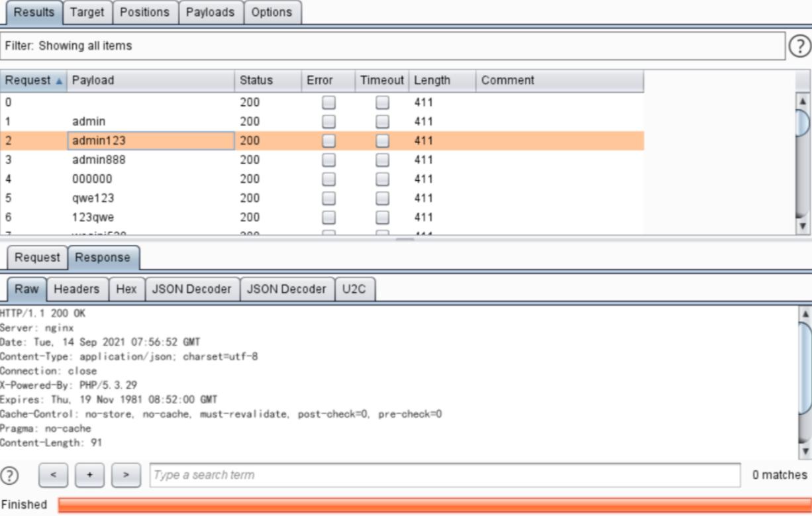Sort by the Comment column header

[560, 80]
